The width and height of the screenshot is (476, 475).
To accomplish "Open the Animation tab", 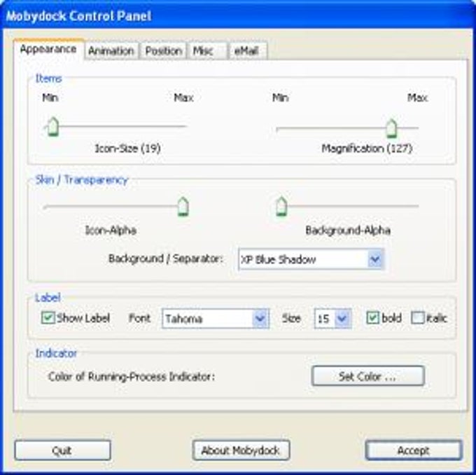I will [x=111, y=50].
